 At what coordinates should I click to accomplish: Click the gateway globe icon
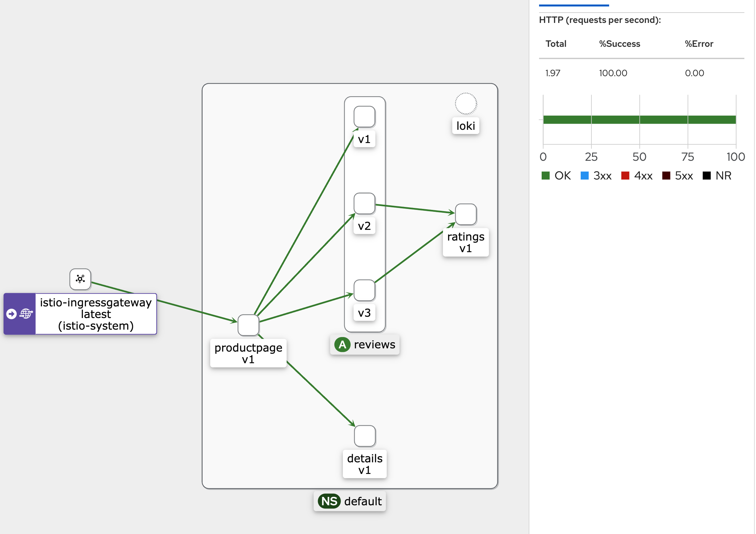coord(26,314)
